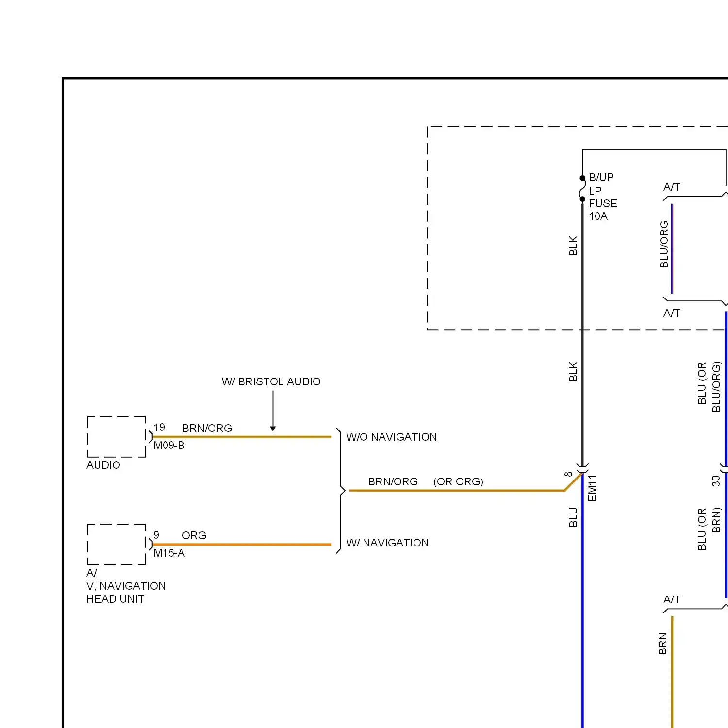Click the B/UP LP FUSE 10A label
728x728 pixels.
click(x=603, y=197)
